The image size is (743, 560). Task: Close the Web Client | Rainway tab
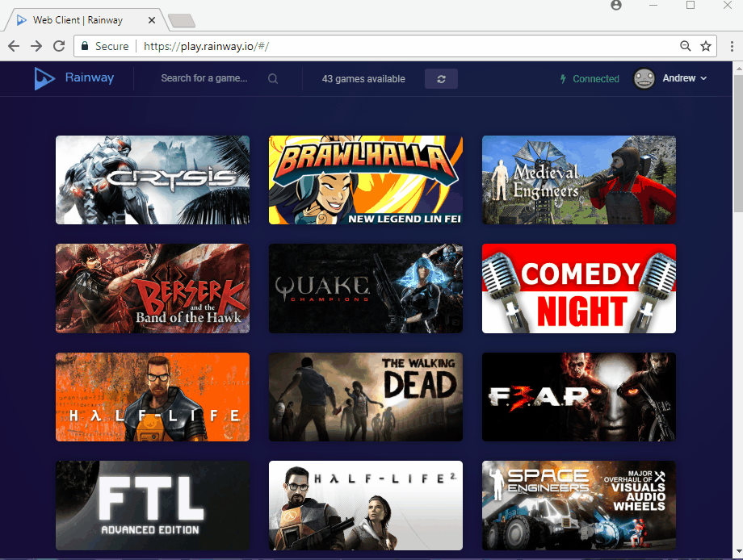coord(152,20)
